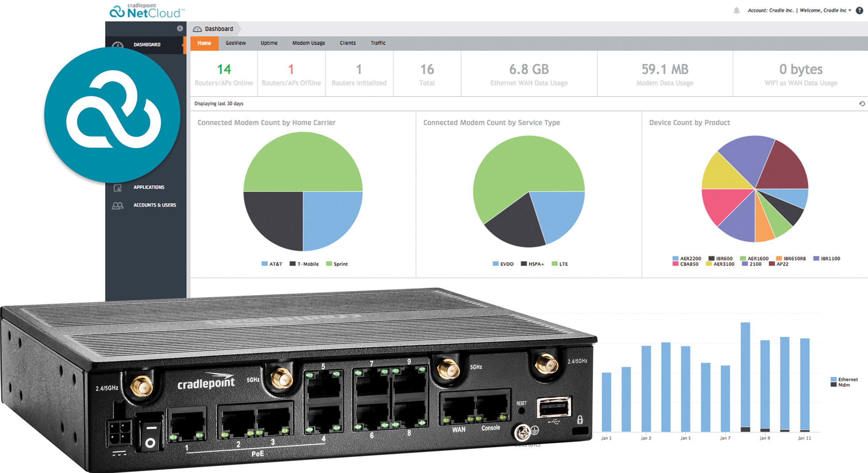Refresh dashboard data with the circular arrow icon

[862, 103]
